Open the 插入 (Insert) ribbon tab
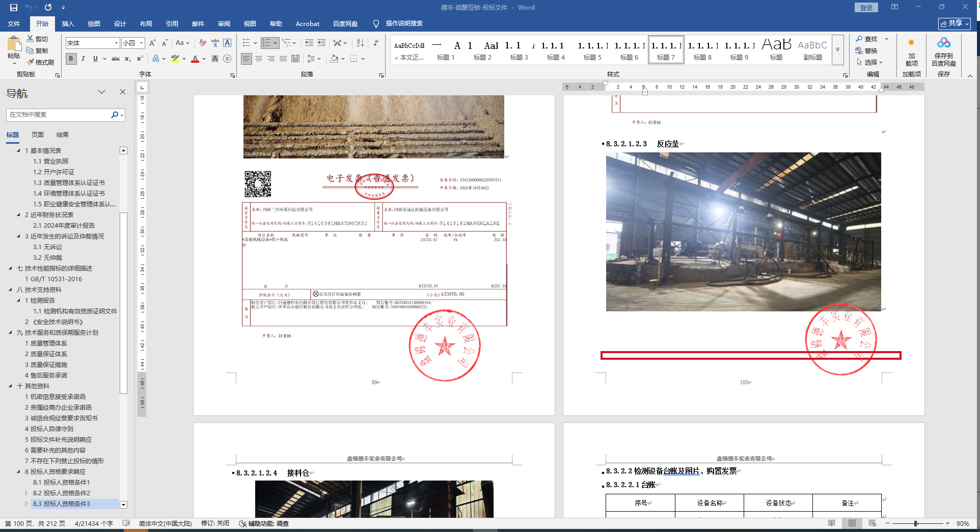 coord(68,23)
